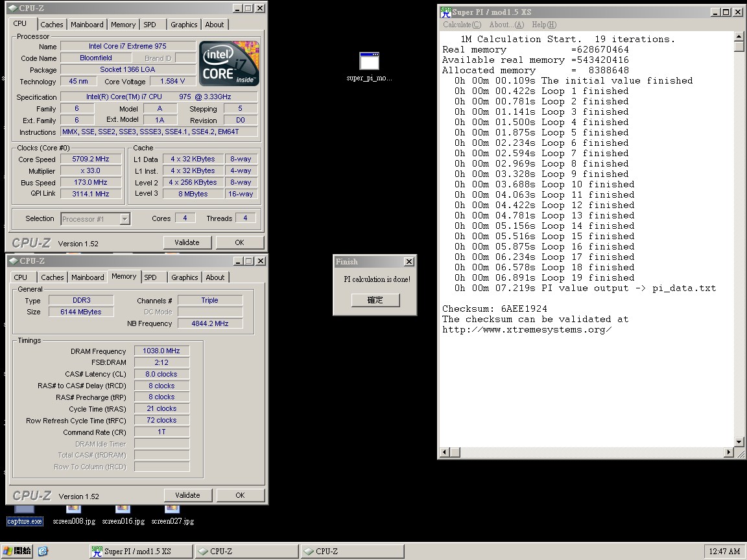Click the Command Rate 1T field

161,432
